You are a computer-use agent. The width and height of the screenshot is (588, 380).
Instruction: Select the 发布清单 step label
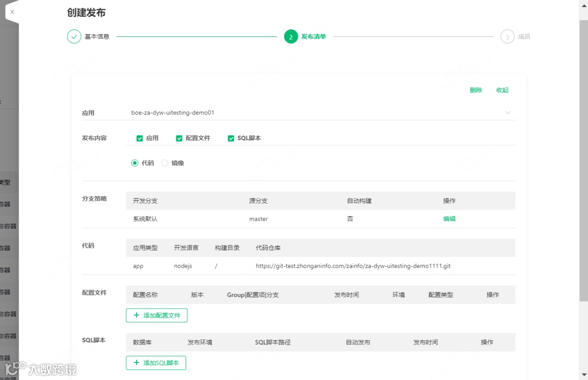pos(314,36)
